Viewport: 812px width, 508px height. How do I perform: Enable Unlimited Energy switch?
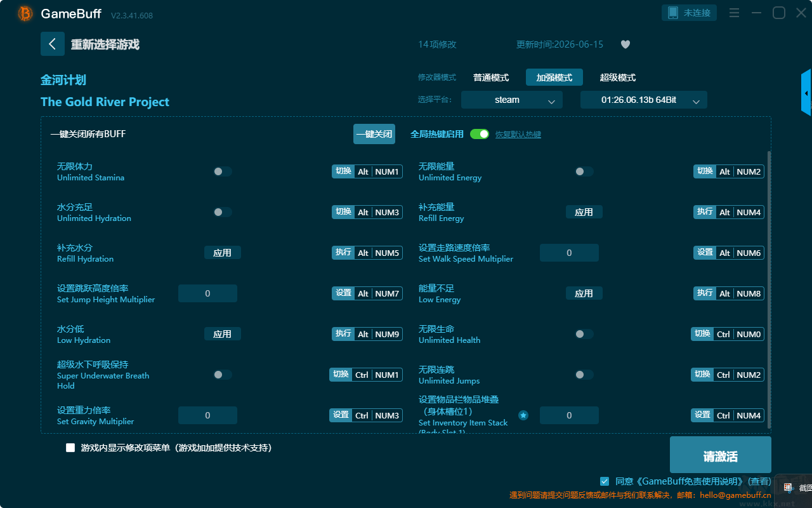(584, 171)
